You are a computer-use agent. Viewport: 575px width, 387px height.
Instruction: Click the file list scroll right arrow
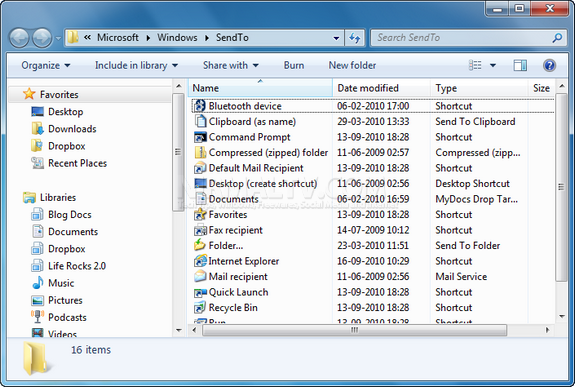[547, 330]
